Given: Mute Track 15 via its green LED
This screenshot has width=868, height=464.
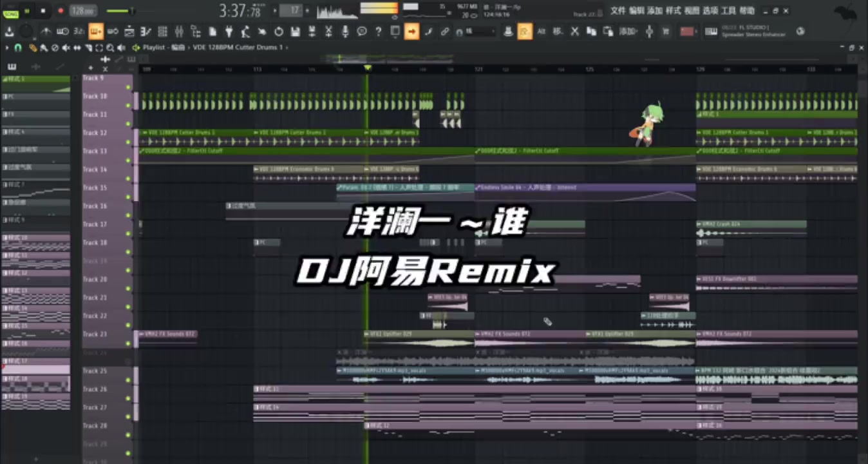Looking at the screenshot, I should [128, 197].
